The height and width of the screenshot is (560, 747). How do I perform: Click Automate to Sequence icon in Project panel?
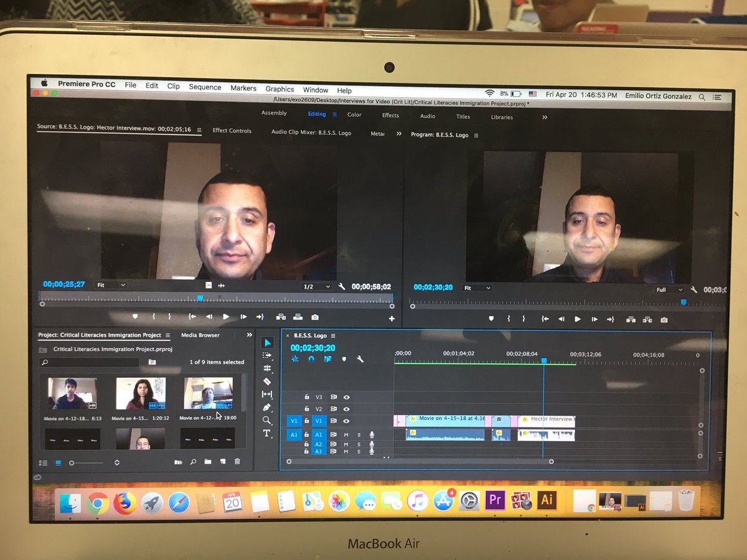tap(179, 462)
